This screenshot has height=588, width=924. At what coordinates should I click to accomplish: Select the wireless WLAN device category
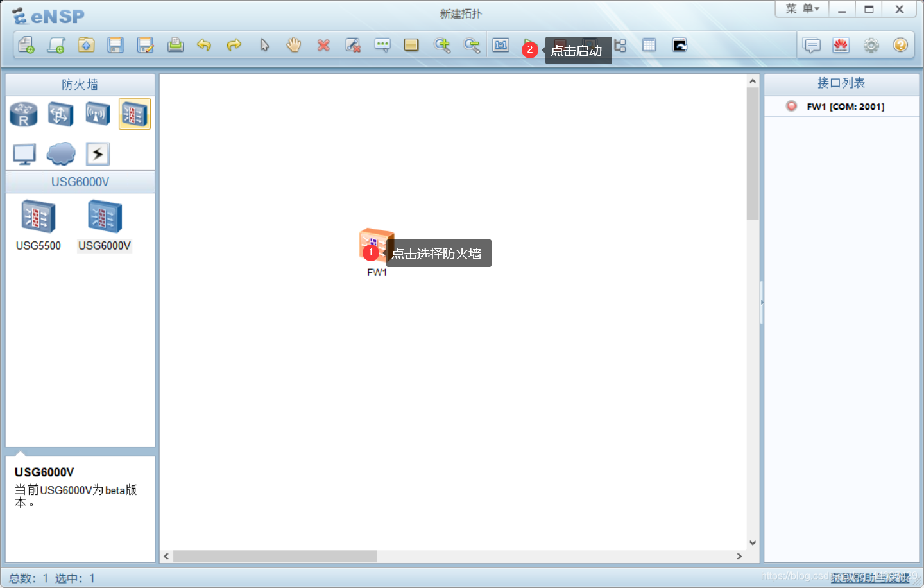[x=98, y=114]
